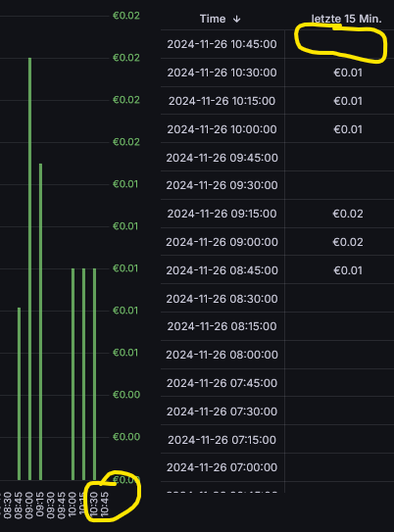The width and height of the screenshot is (394, 532).
Task: Click the top €0.02 y-axis label
Action: pyautogui.click(x=125, y=16)
